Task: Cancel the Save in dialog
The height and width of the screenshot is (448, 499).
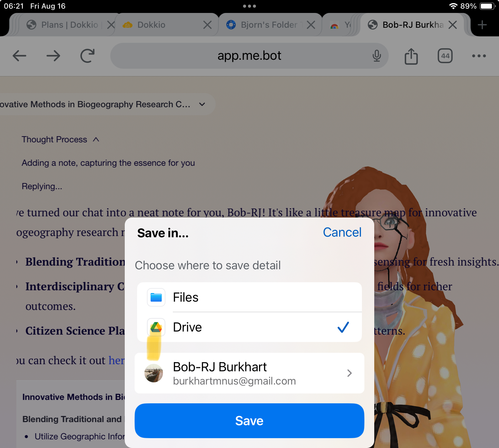Action: [x=342, y=232]
